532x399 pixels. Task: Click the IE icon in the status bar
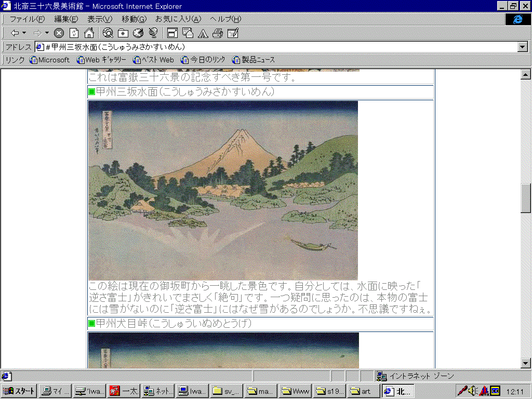(6, 376)
